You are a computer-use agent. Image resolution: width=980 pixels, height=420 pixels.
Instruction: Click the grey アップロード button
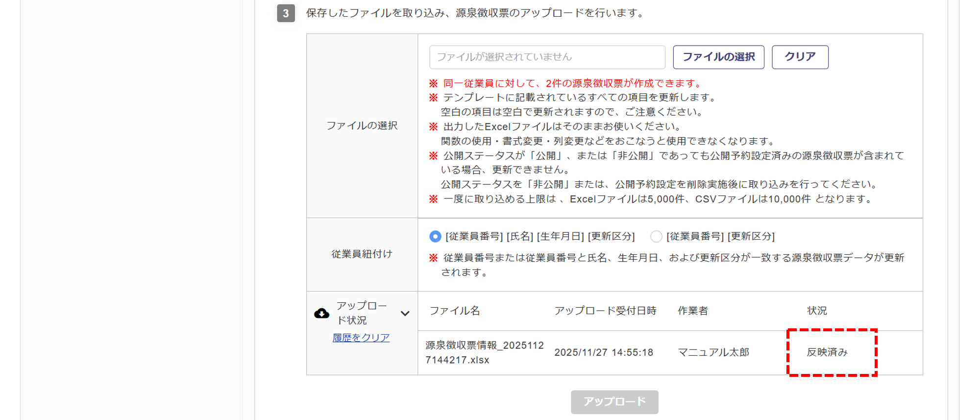click(614, 402)
